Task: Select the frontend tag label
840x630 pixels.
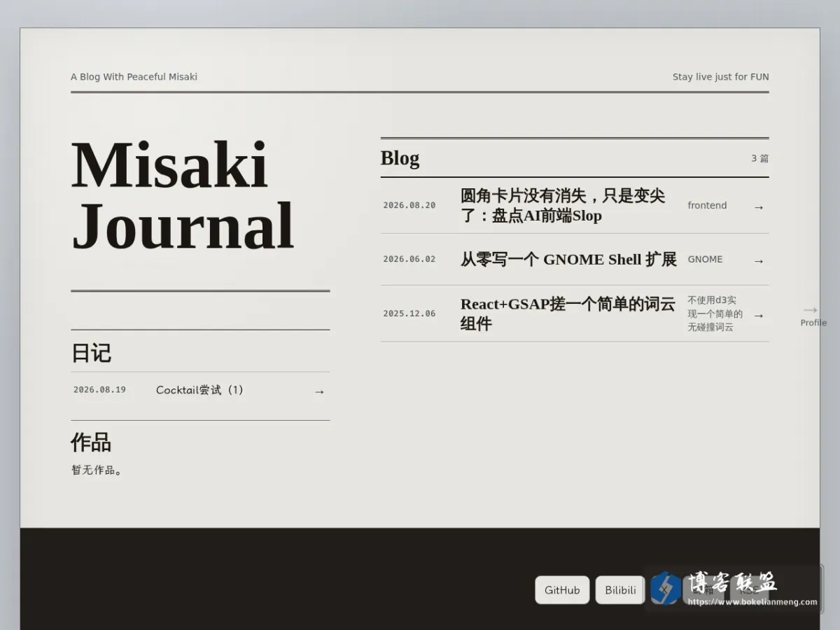Action: coord(707,206)
